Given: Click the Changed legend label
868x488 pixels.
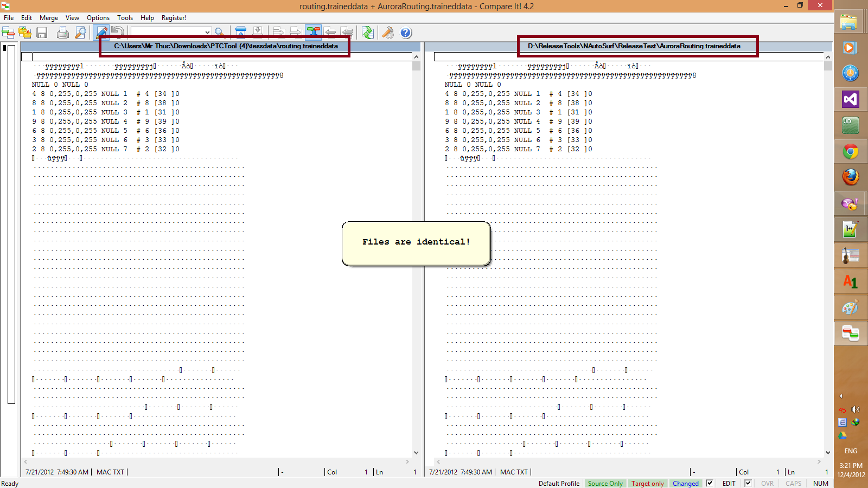Looking at the screenshot, I should click(x=686, y=483).
